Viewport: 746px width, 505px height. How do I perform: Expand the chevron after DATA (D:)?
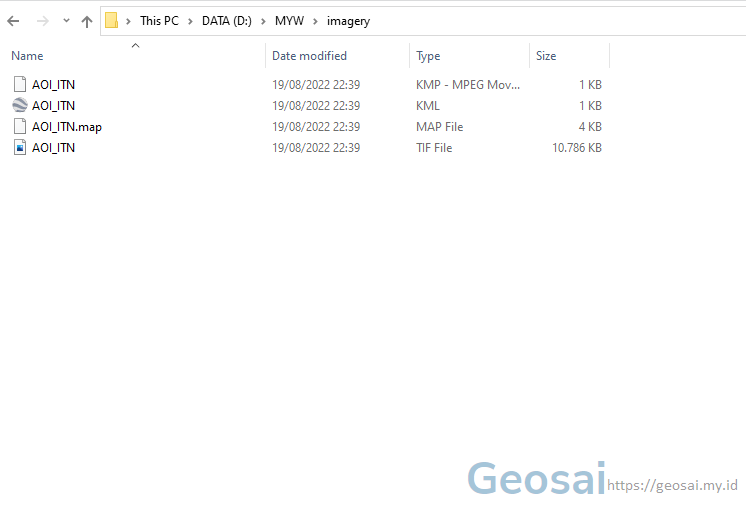click(263, 21)
